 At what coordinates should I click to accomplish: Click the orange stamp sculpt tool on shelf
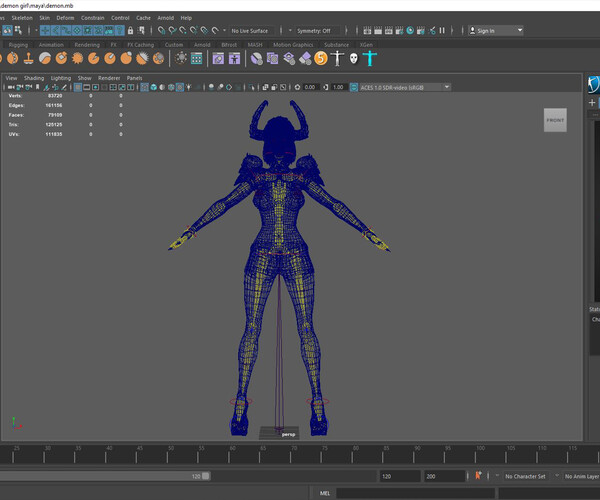(28, 59)
